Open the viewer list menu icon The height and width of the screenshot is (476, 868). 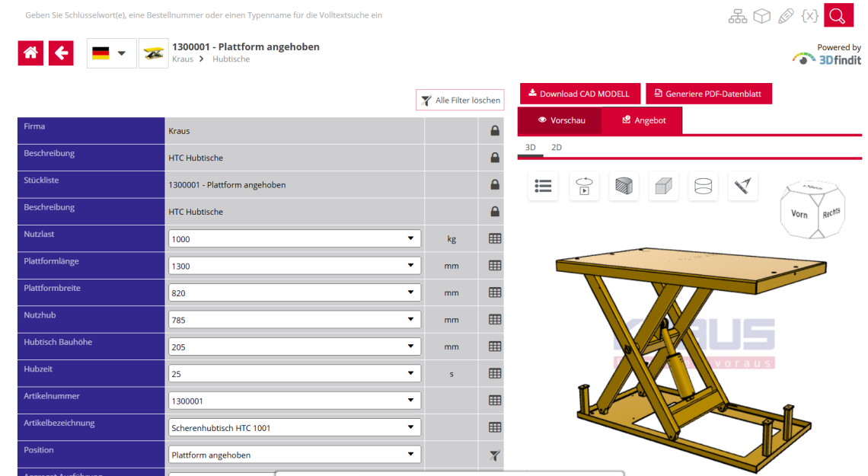[x=543, y=186]
